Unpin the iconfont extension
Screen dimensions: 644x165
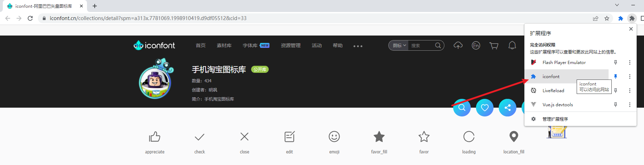click(616, 76)
